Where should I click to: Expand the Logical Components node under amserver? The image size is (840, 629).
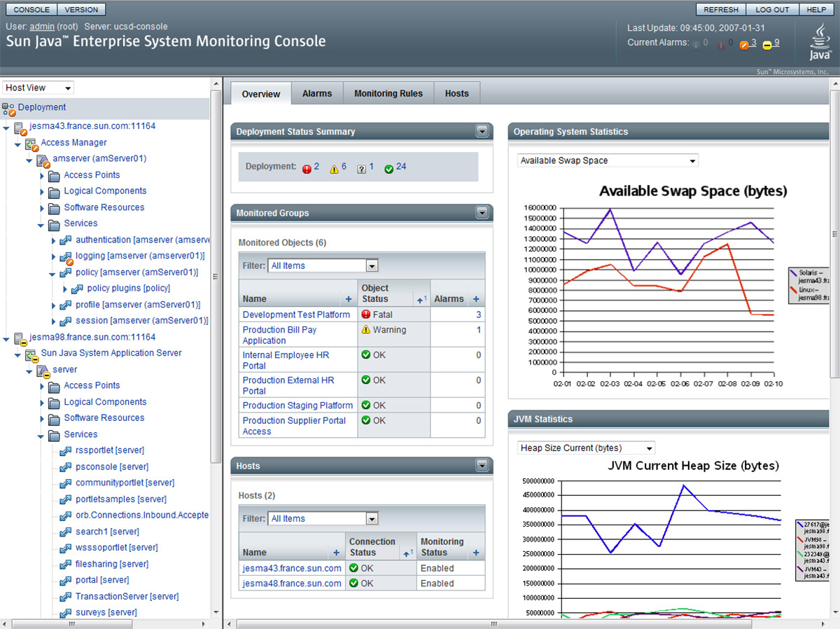tap(42, 192)
